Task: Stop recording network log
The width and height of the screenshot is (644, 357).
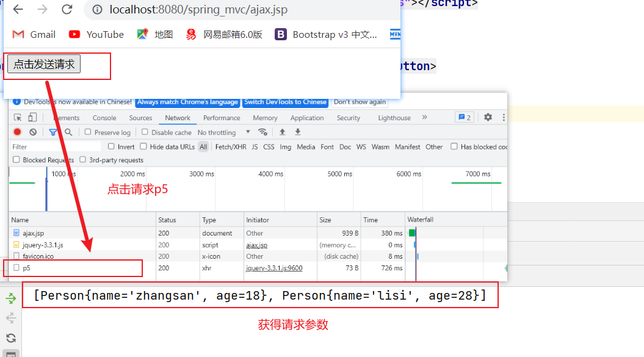Action: (x=17, y=132)
